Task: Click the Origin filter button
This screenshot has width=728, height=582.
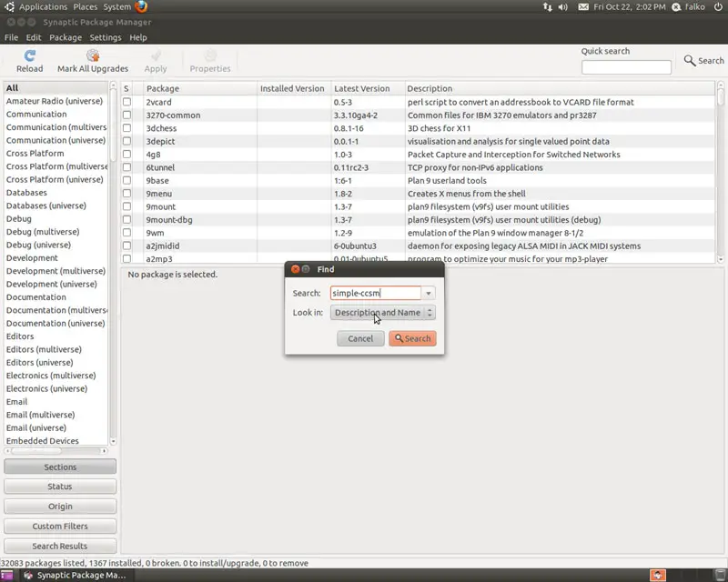Action: (x=60, y=507)
